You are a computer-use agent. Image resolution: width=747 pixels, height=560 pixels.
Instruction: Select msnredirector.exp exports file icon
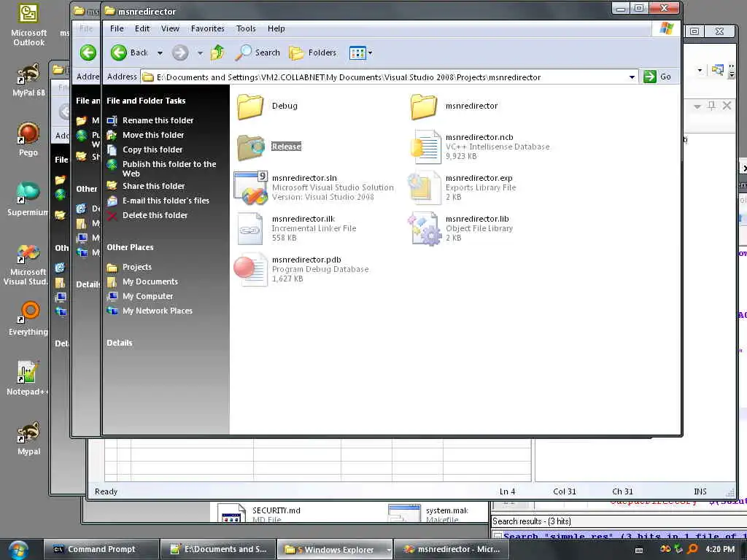pos(424,187)
